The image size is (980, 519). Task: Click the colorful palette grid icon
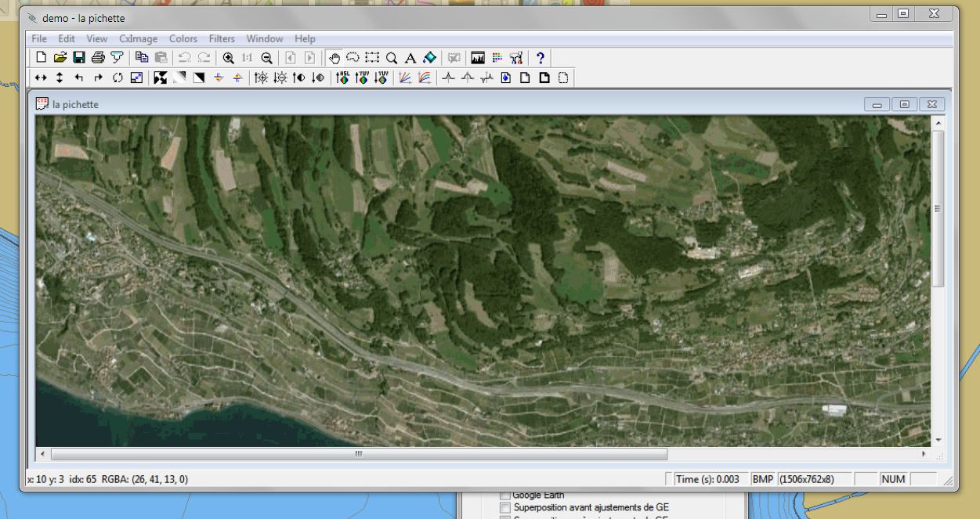pyautogui.click(x=497, y=57)
